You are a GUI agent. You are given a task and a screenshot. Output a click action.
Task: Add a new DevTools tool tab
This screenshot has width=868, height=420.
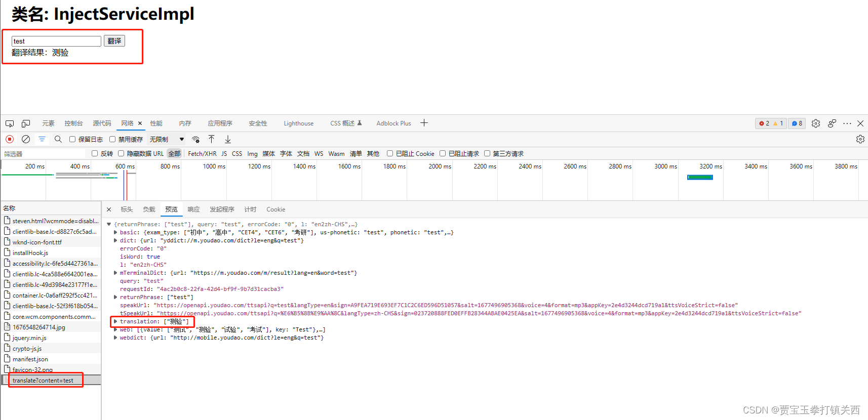pos(424,123)
